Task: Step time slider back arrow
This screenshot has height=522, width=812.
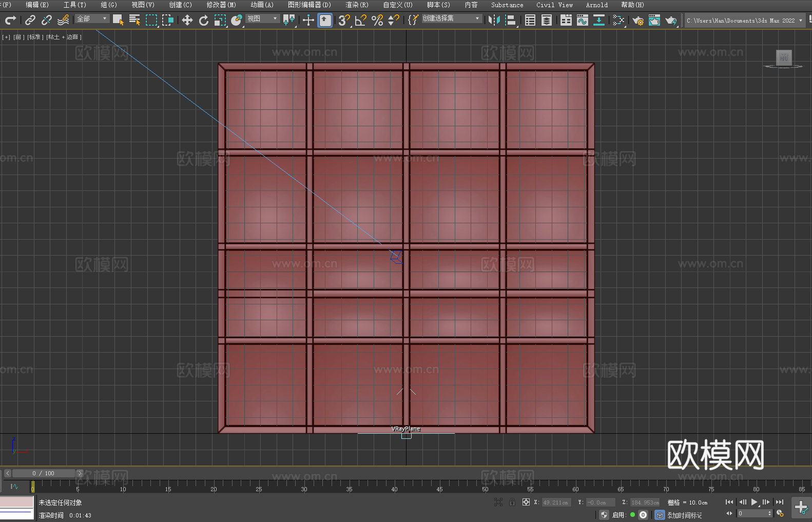Action: click(x=8, y=473)
